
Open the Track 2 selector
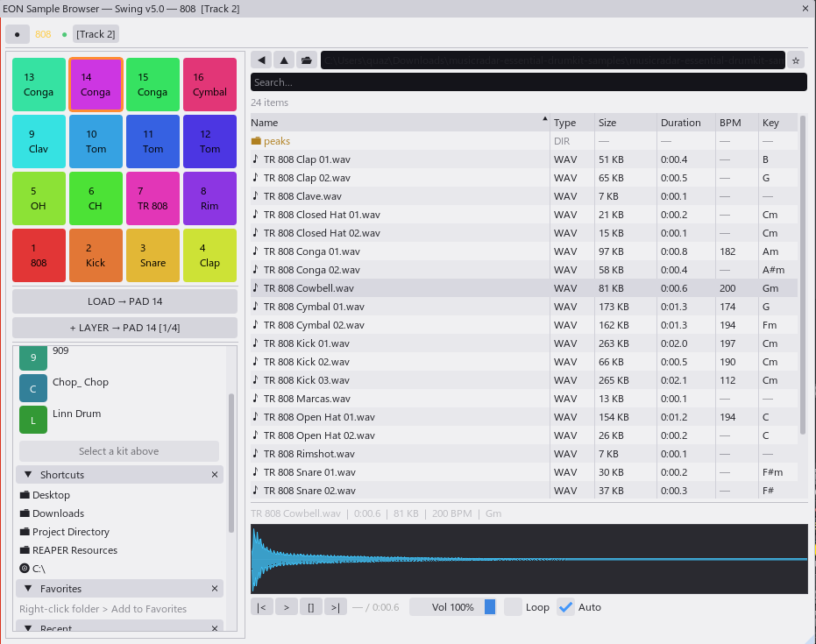click(96, 34)
